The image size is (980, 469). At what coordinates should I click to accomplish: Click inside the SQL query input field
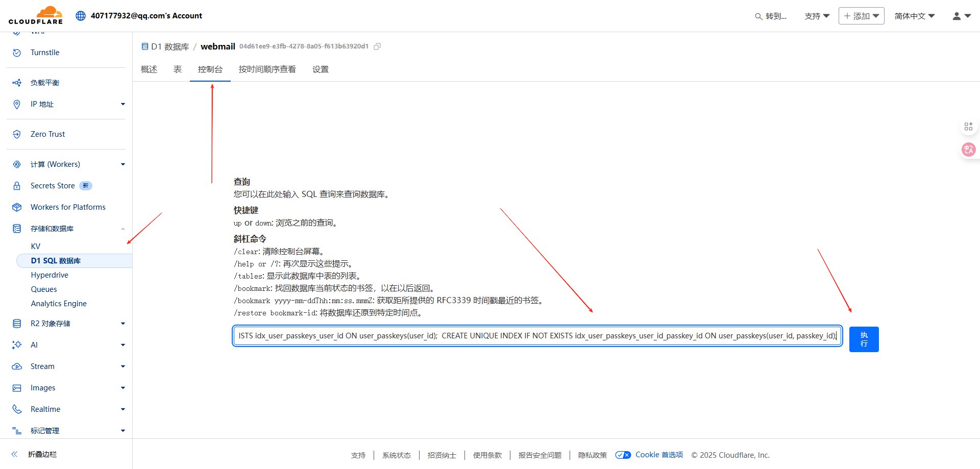(x=536, y=336)
